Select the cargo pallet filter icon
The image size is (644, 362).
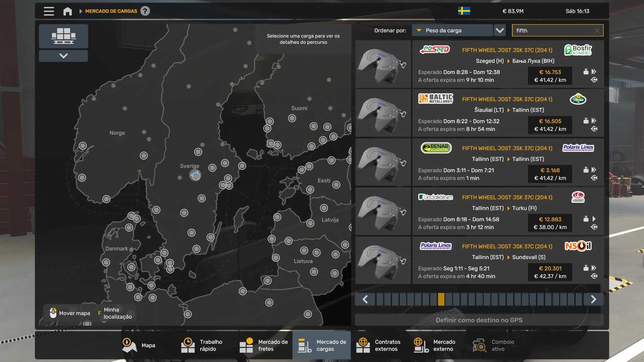[63, 36]
